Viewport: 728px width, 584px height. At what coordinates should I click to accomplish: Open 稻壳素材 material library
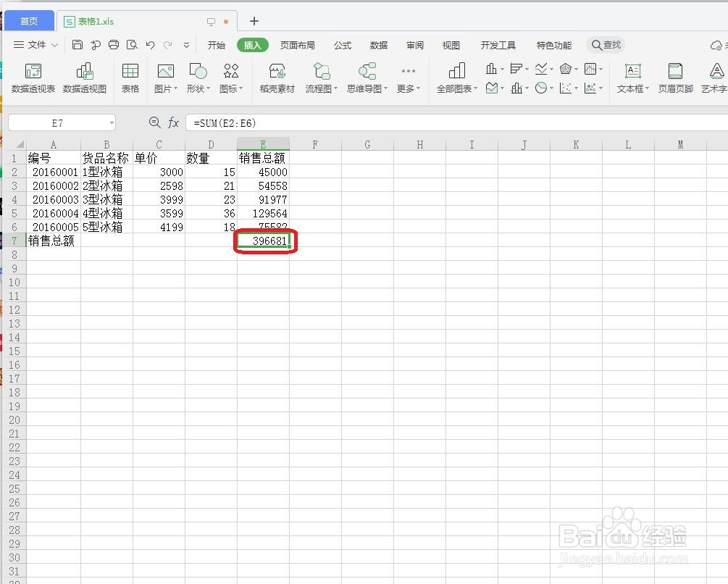pyautogui.click(x=276, y=78)
